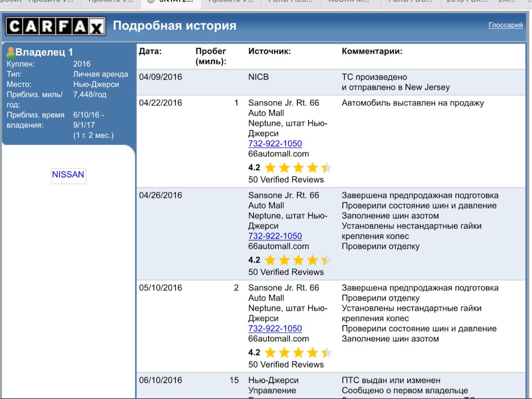The width and height of the screenshot is (532, 399).
Task: Click phone 732-922-1050 in the 05/10/2016 row
Action: point(275,329)
